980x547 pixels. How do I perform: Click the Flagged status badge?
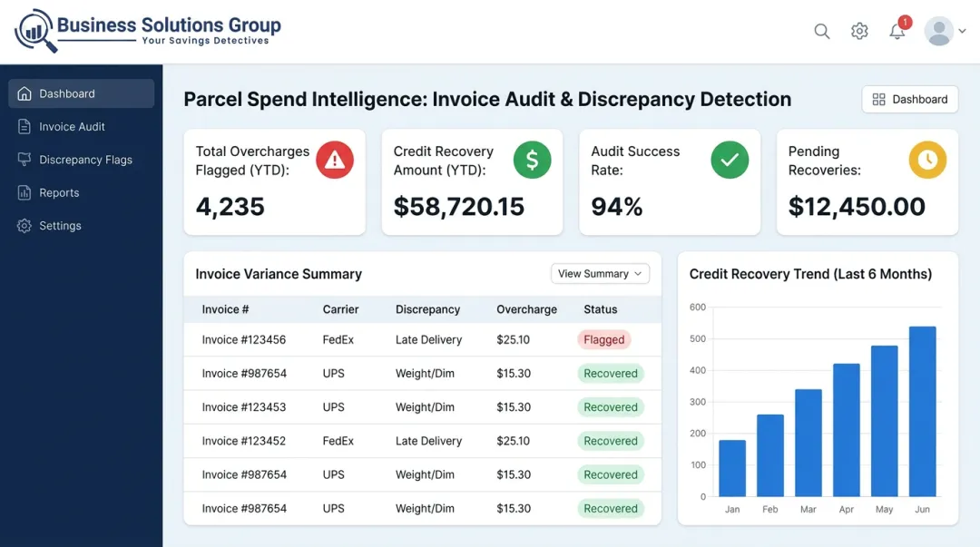click(x=603, y=340)
